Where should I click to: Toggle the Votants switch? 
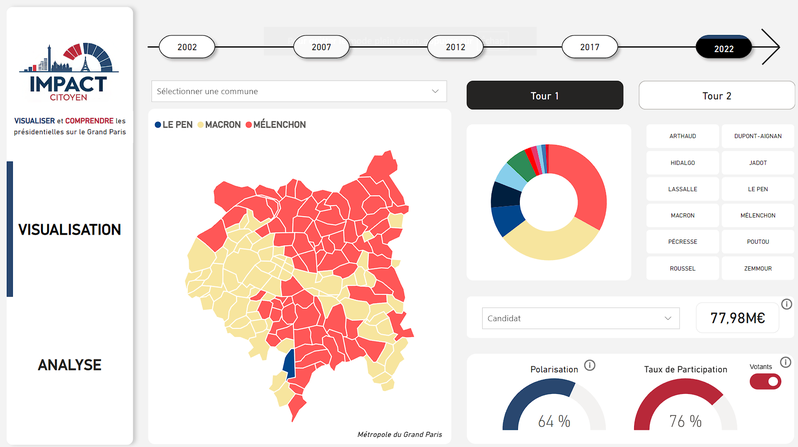pyautogui.click(x=765, y=381)
